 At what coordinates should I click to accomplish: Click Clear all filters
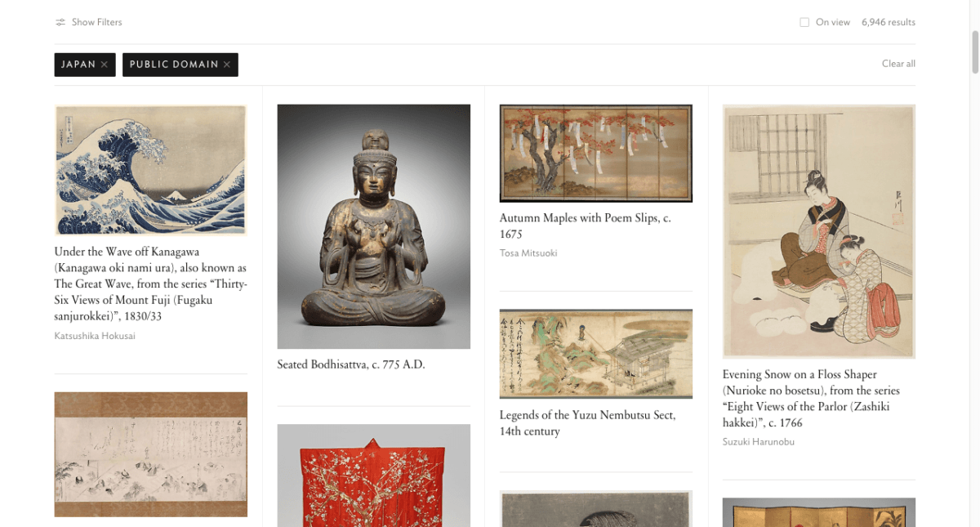[898, 64]
